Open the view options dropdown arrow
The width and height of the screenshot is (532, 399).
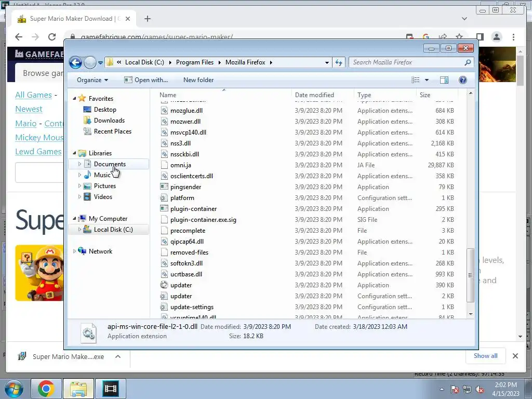click(427, 80)
